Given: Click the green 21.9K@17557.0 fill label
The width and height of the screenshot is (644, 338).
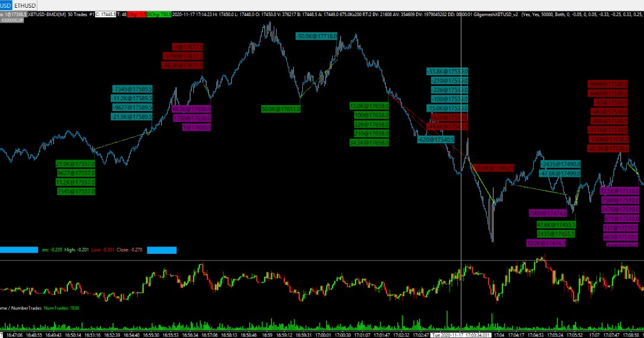Looking at the screenshot, I should click(x=76, y=164).
